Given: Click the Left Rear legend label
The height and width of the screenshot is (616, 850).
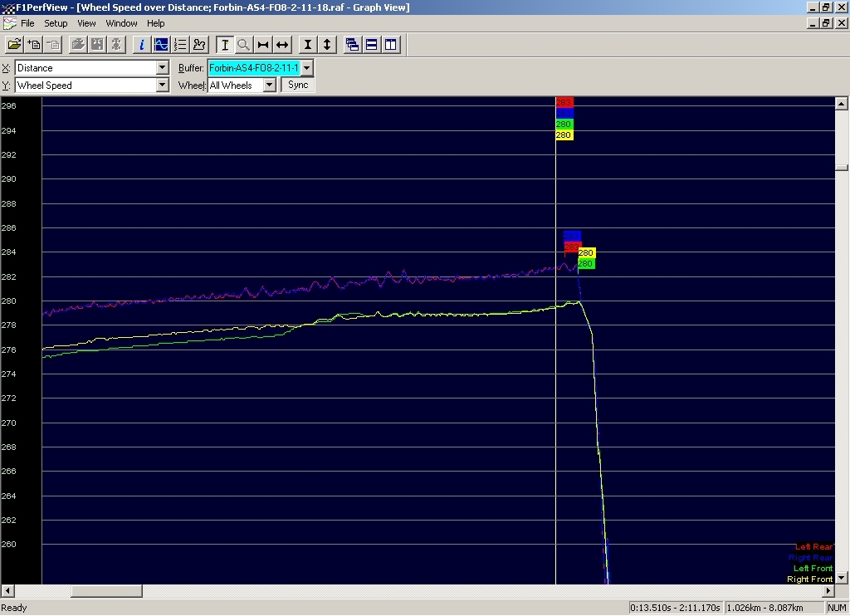Looking at the screenshot, I should (x=813, y=546).
